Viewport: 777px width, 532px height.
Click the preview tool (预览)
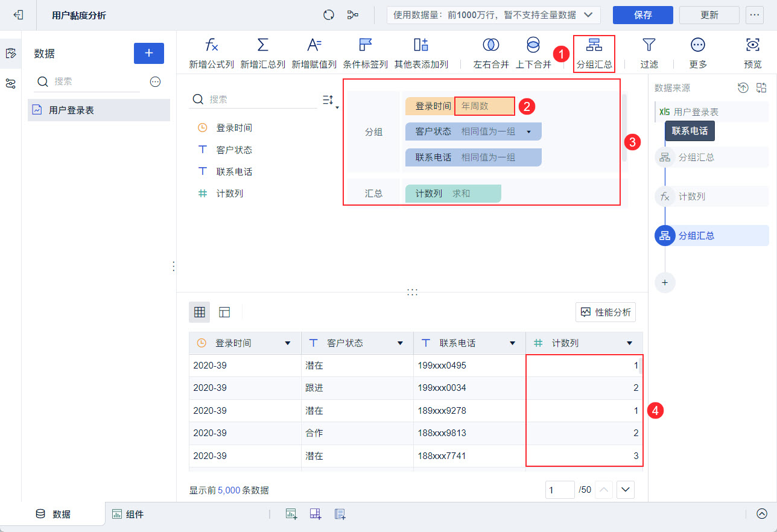click(x=752, y=53)
